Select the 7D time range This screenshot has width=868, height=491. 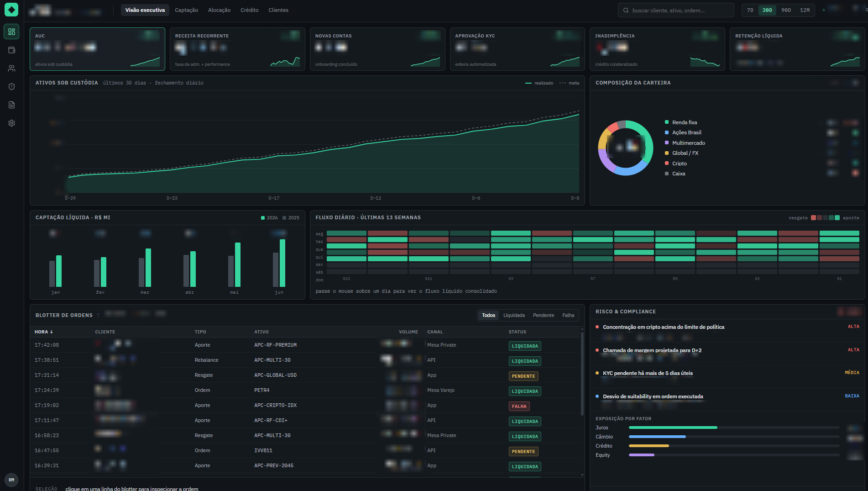[x=750, y=10]
